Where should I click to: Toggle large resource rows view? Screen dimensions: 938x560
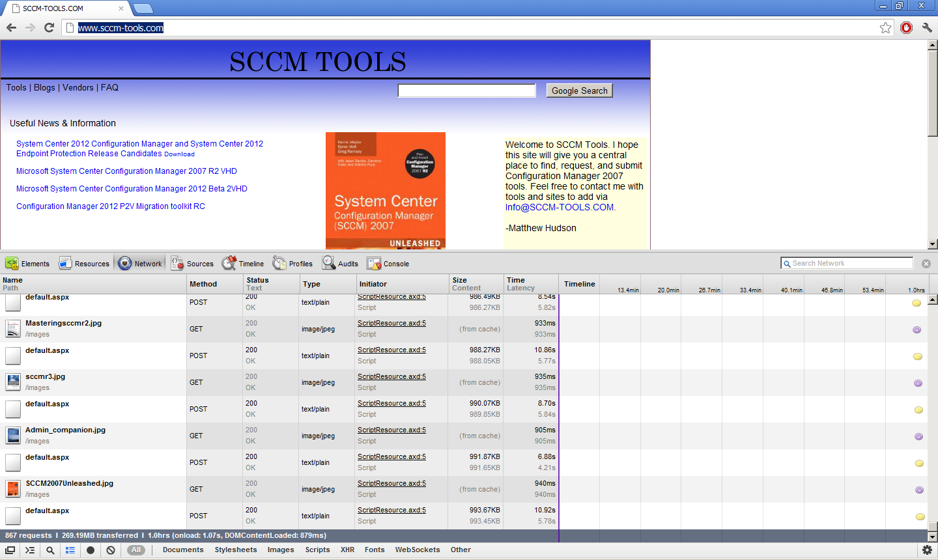(x=70, y=550)
